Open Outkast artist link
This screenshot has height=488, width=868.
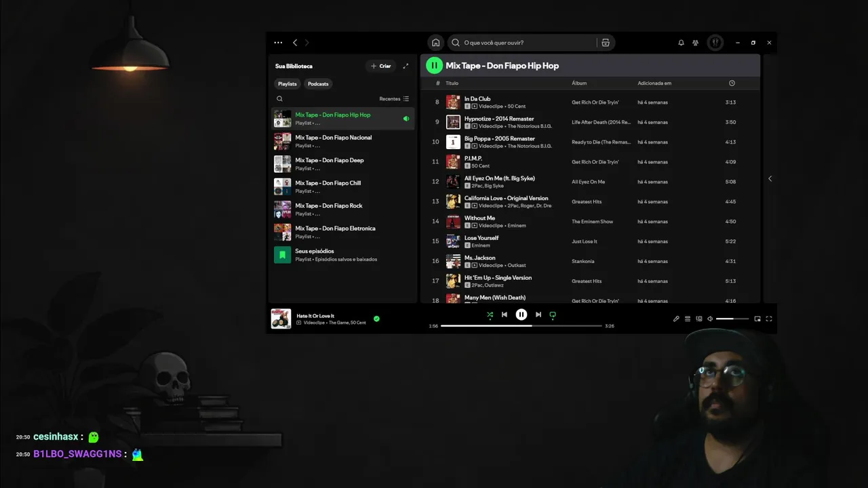point(517,265)
